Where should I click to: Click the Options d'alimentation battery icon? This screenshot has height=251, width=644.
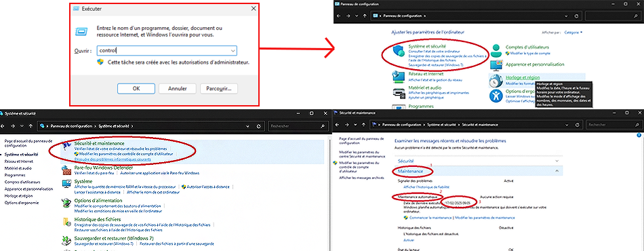pos(66,203)
